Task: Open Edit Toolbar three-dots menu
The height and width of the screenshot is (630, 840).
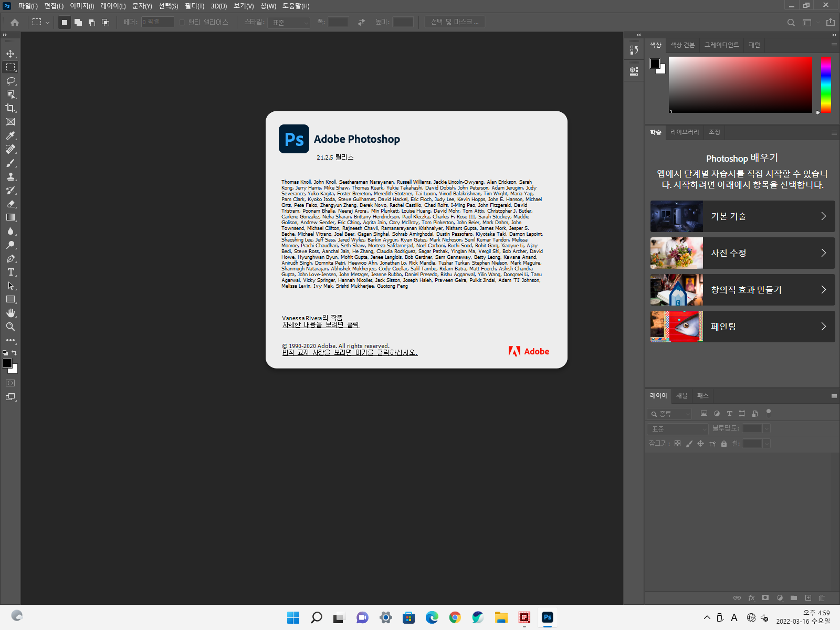Action: 10,340
